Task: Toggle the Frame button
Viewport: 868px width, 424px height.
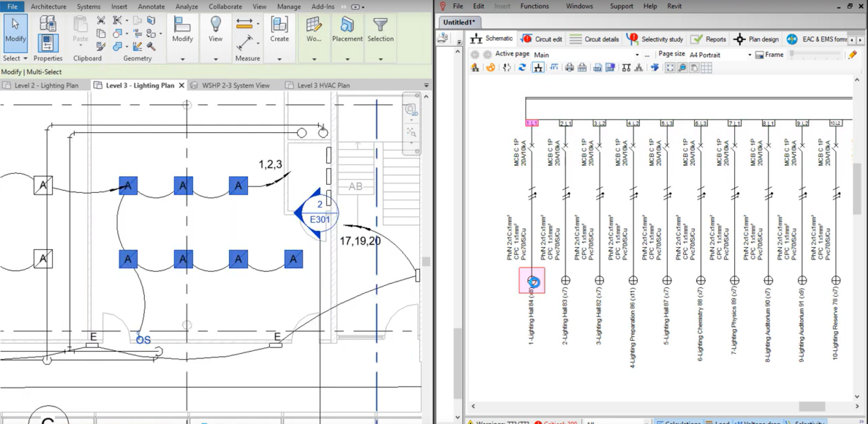Action: [769, 55]
